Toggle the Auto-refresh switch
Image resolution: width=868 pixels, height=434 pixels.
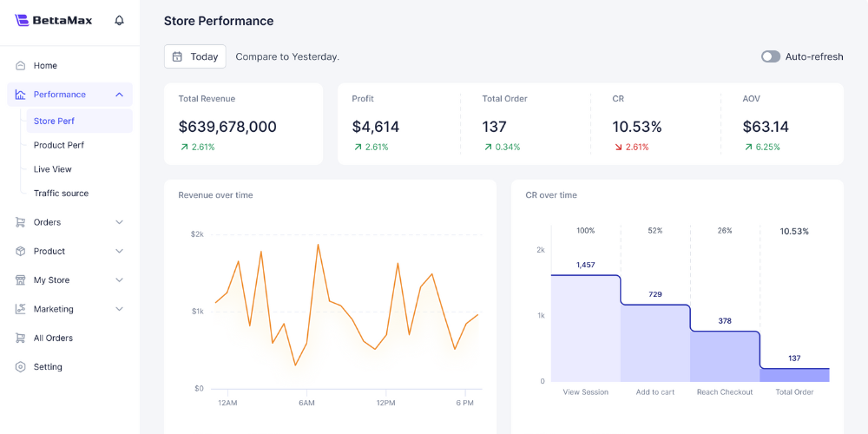(770, 56)
